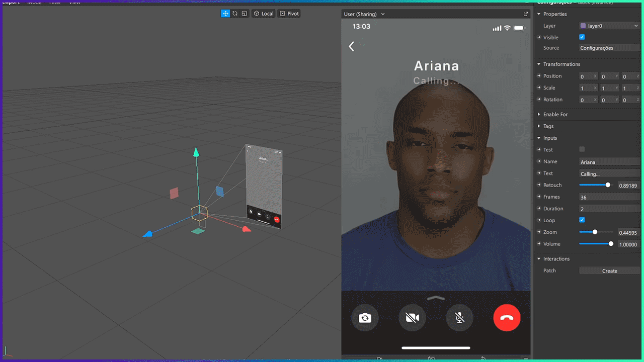The height and width of the screenshot is (362, 644).
Task: Toggle the Pivot mode button
Action: [289, 14]
